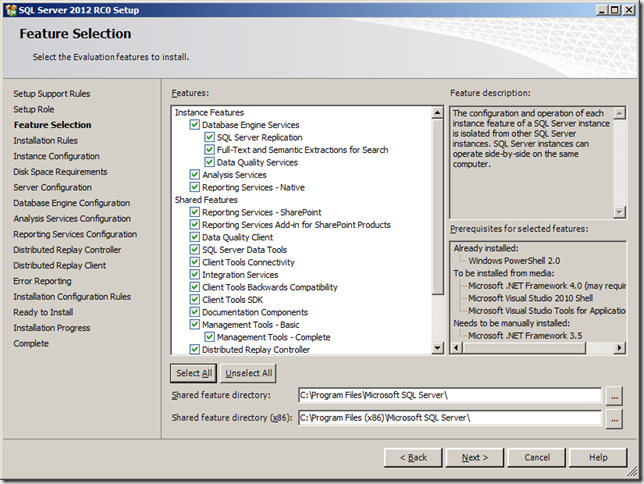Screen dimensions: 644x484
Task: Click the Prerequisites horizontal scroll right arrow
Action: 619,348
